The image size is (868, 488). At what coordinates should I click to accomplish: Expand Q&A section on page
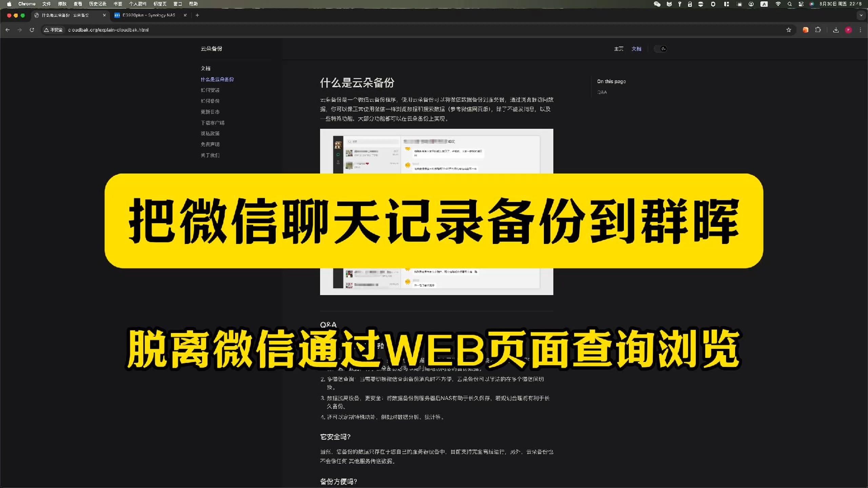click(602, 92)
